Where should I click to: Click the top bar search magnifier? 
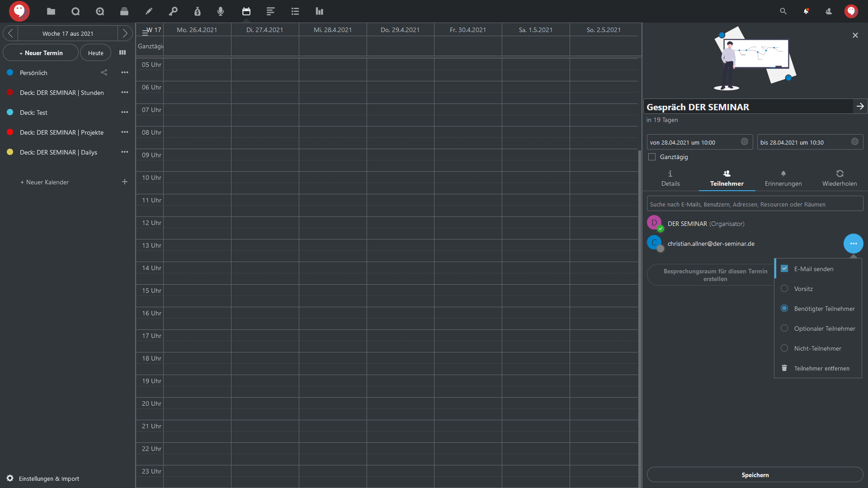(783, 11)
